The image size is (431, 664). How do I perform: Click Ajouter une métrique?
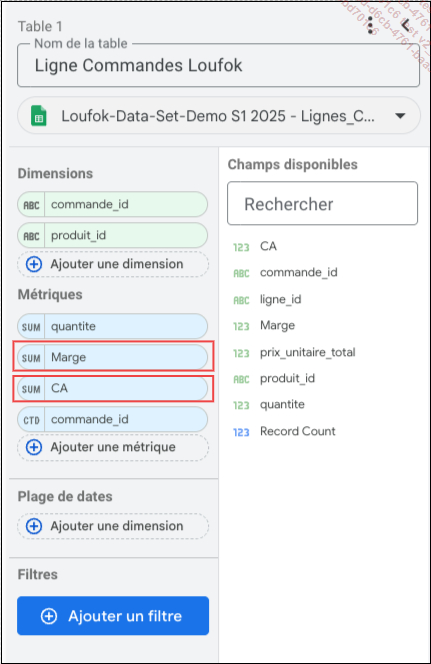pos(113,447)
